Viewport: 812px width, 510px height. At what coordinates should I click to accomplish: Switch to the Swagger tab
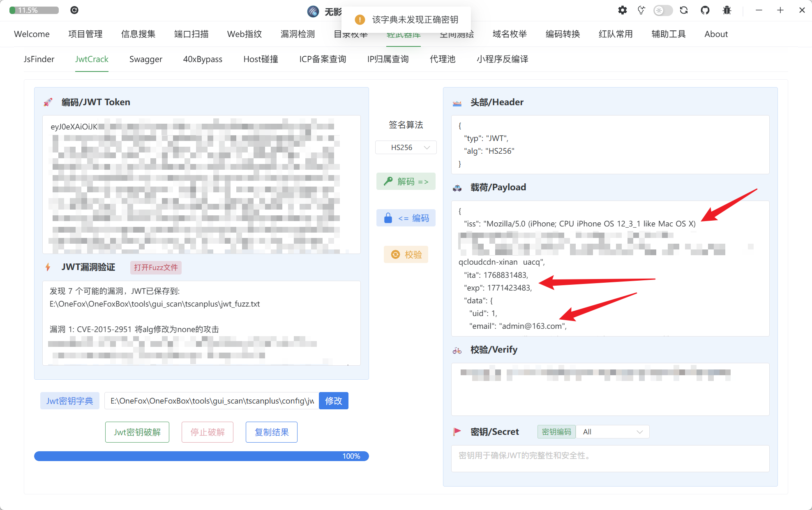[x=145, y=59]
